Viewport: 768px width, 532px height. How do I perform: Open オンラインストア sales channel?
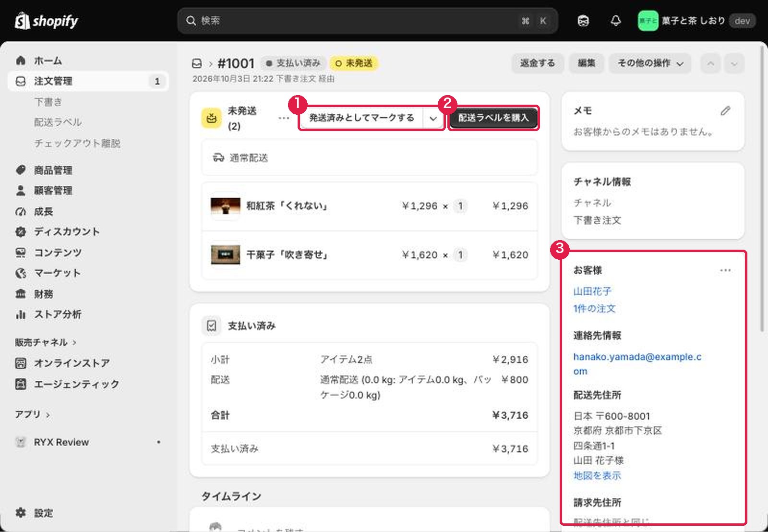(x=72, y=363)
